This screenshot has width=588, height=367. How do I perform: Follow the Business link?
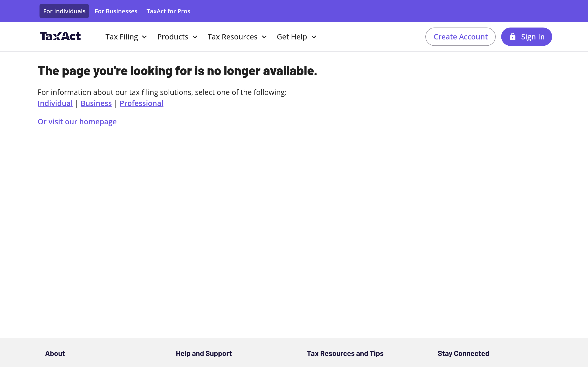[x=96, y=103]
